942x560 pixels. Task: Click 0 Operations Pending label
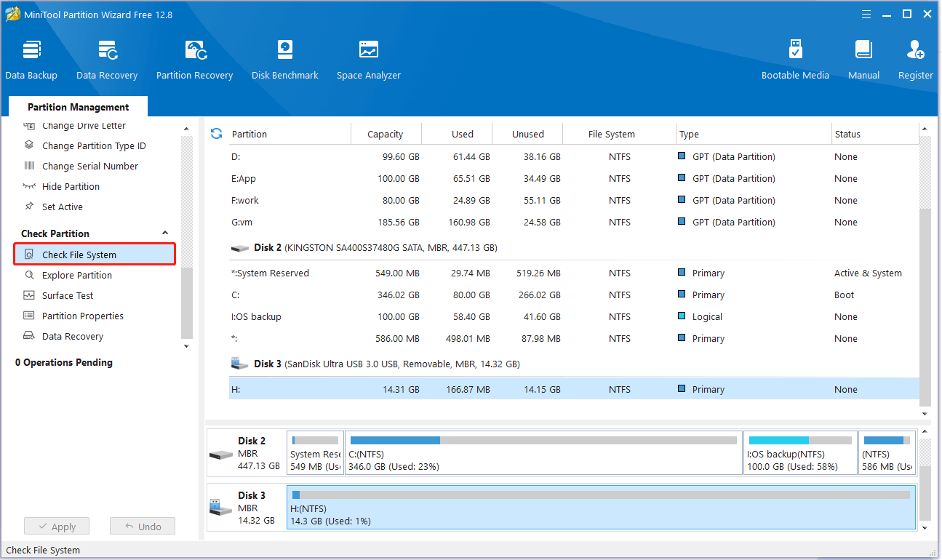click(64, 362)
